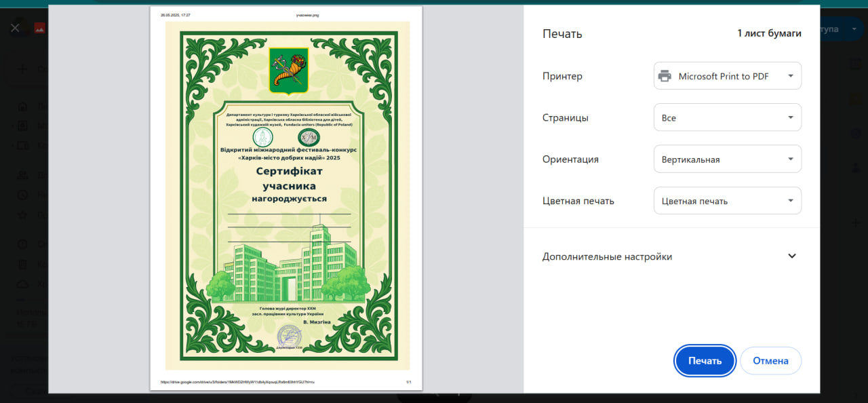Screen dimensions: 868x403
Task: Click the "Ориентация" label
Action: (x=570, y=159)
